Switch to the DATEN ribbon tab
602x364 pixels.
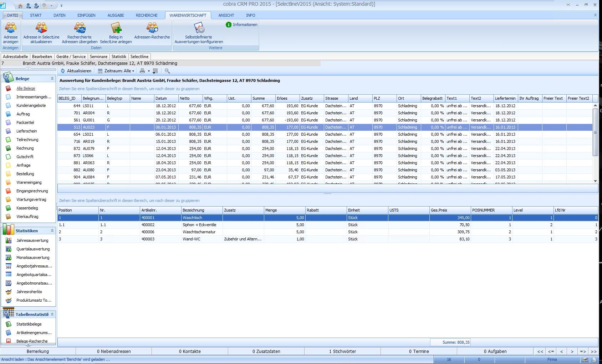point(60,15)
